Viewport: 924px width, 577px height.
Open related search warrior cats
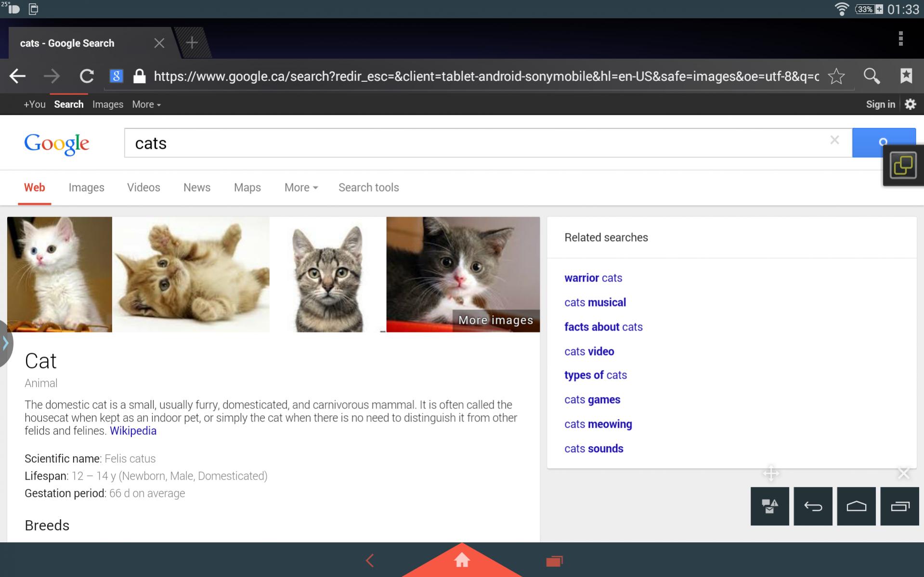pyautogui.click(x=593, y=278)
